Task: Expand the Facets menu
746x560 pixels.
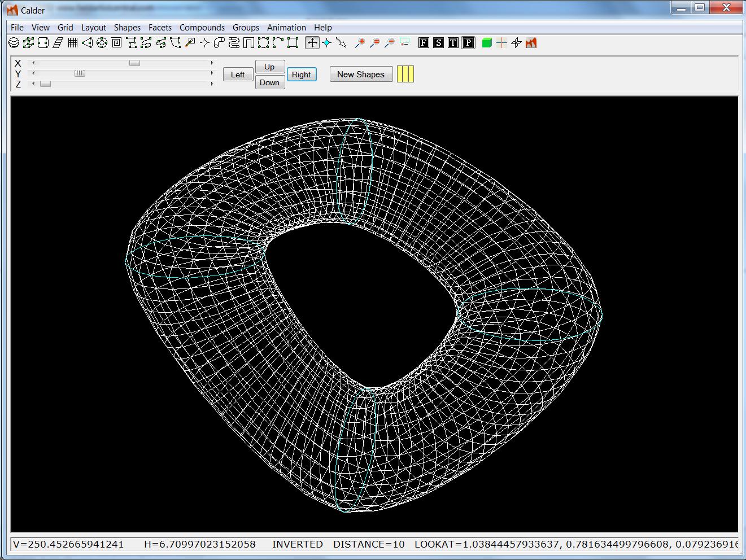Action: tap(160, 28)
